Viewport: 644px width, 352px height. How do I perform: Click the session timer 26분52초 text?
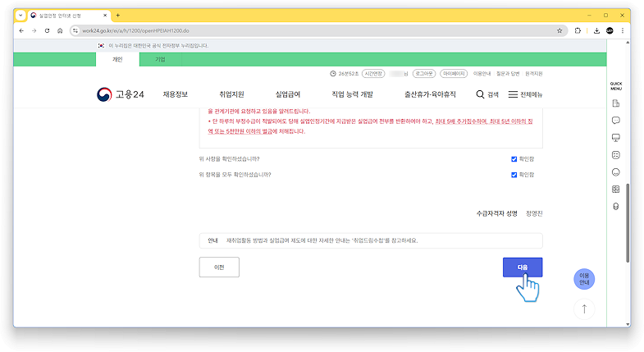tap(349, 74)
